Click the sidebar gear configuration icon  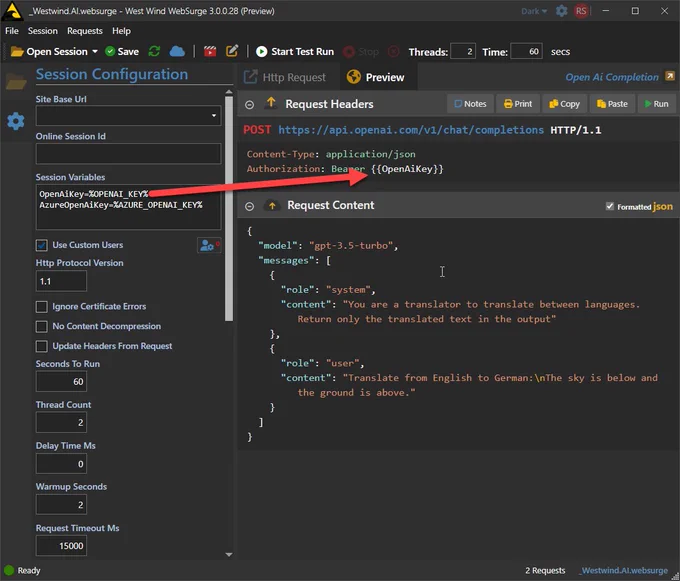coord(16,121)
